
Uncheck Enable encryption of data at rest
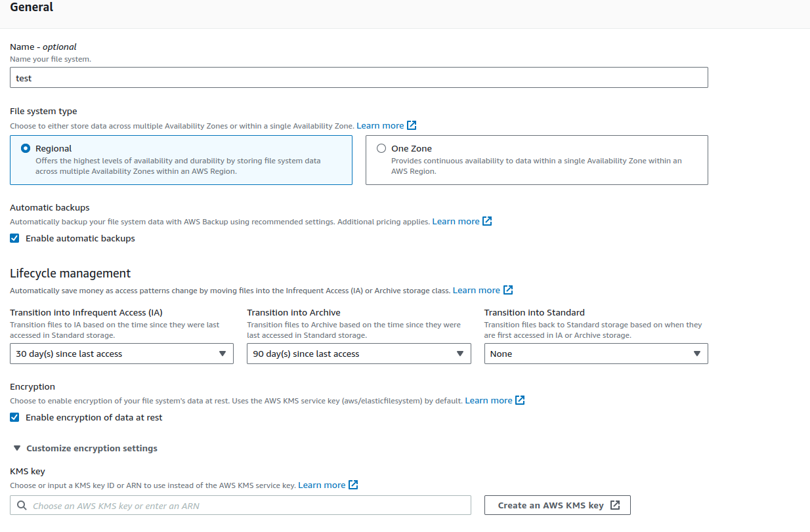[14, 417]
